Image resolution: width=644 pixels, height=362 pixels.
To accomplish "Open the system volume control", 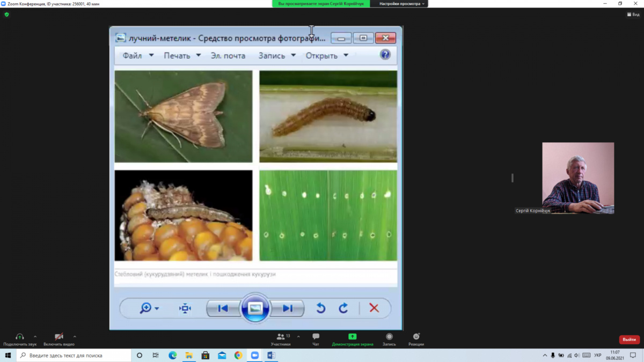I will [577, 355].
